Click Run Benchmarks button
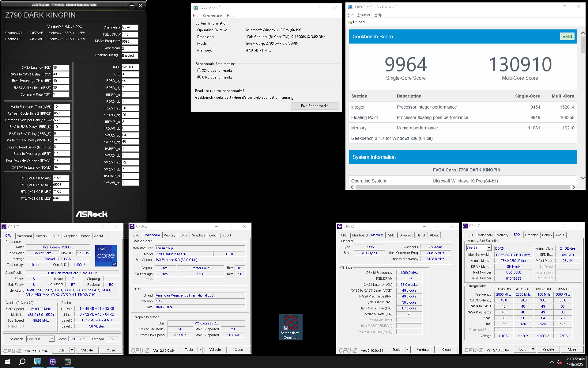Viewport: 588px width, 368px height. [315, 106]
